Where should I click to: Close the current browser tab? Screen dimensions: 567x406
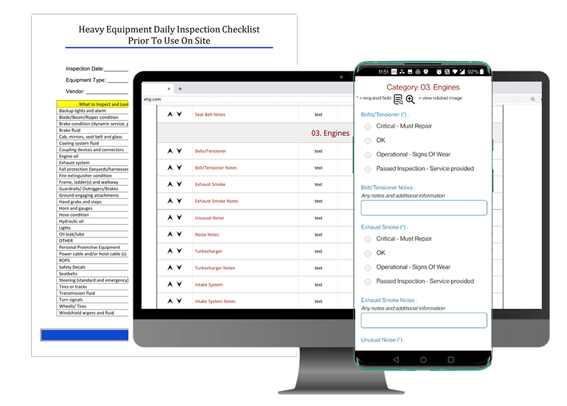pos(169,89)
